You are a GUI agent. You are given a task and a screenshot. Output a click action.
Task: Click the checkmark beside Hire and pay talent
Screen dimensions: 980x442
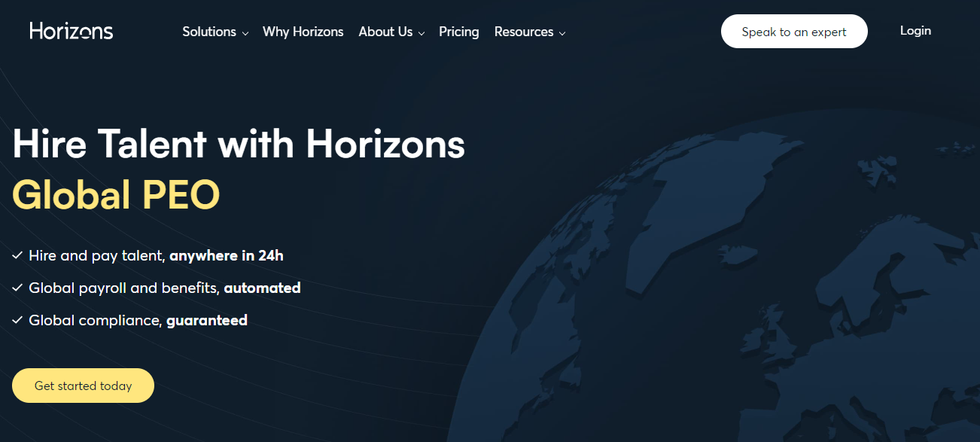pos(17,256)
